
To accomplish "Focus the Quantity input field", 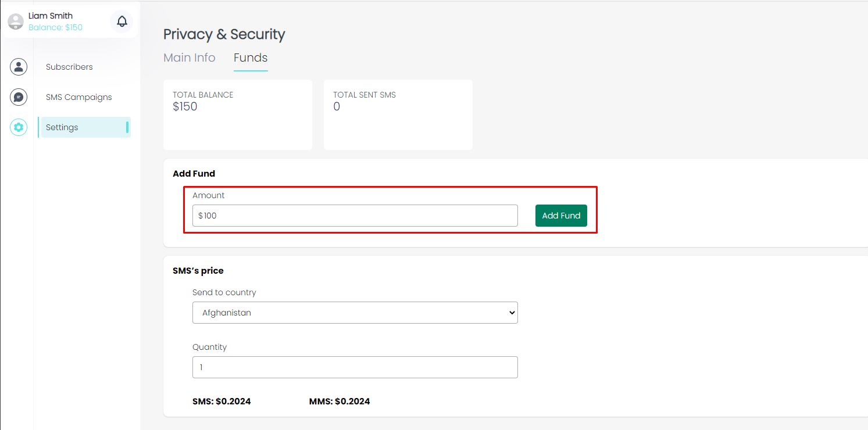I will 355,367.
